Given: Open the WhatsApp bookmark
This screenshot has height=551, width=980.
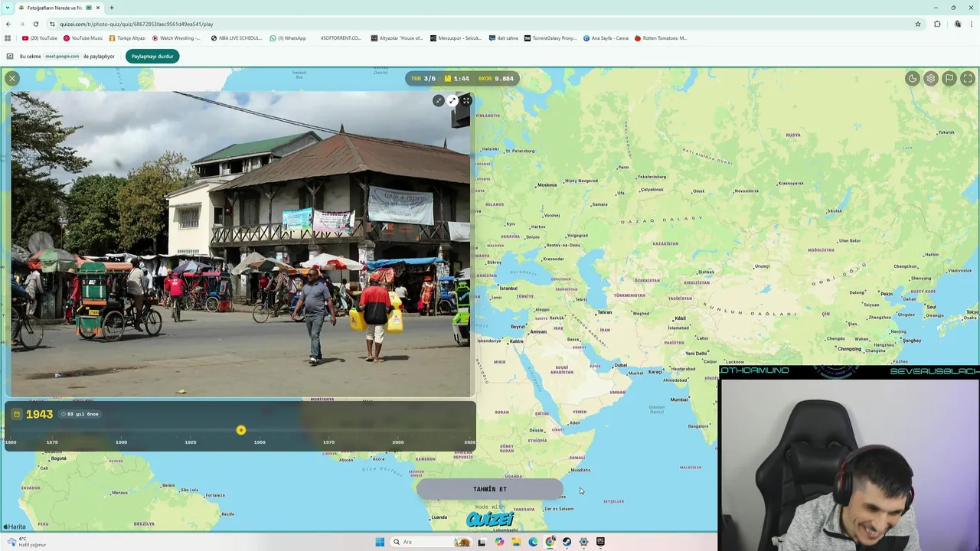Looking at the screenshot, I should tap(288, 37).
